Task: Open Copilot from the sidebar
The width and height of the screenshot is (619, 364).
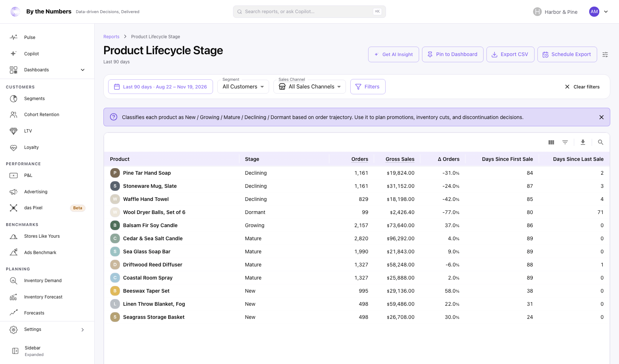Action: tap(47, 54)
